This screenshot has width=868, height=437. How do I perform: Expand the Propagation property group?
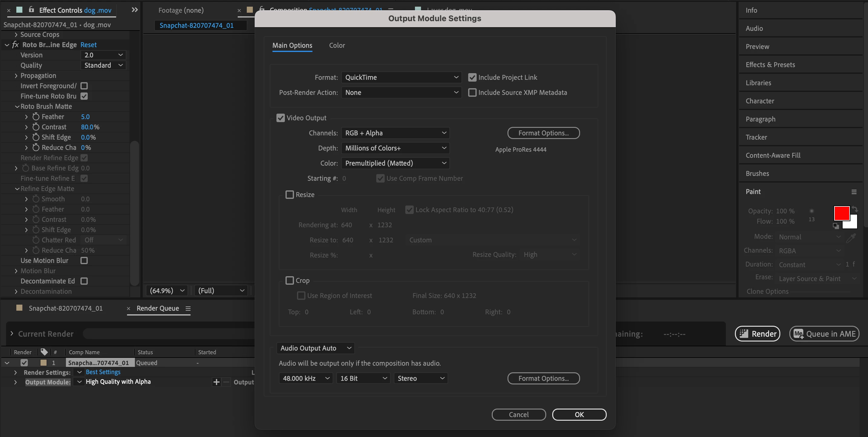click(16, 76)
